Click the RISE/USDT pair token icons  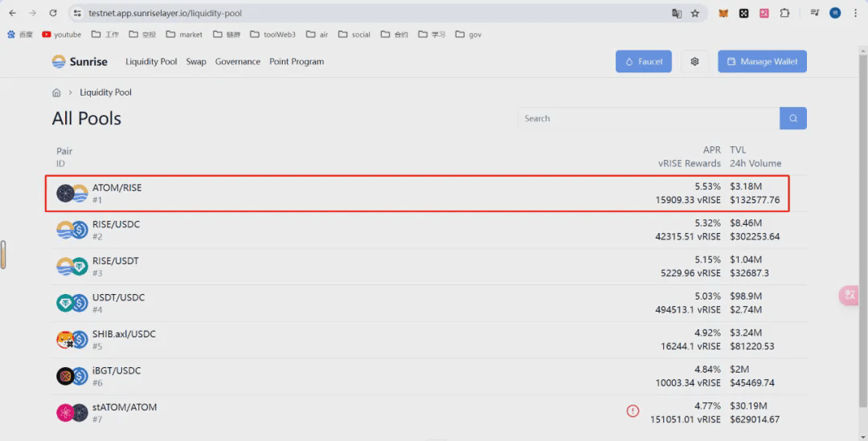pyautogui.click(x=72, y=266)
